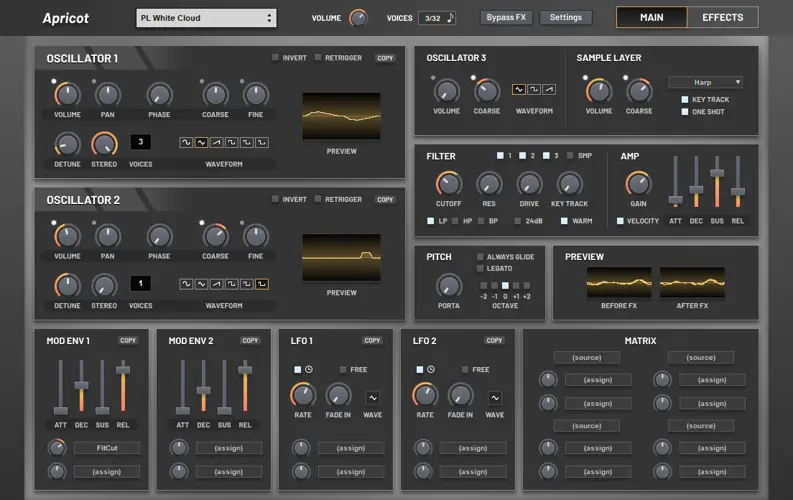Expand the Harp sample dropdown
This screenshot has width=793, height=500.
(x=705, y=82)
